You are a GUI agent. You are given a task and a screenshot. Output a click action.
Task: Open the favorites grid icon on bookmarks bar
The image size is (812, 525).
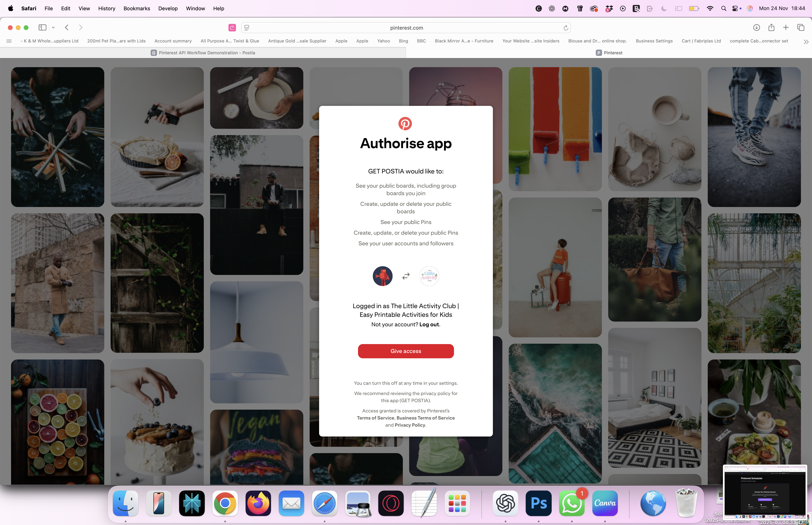pos(9,40)
